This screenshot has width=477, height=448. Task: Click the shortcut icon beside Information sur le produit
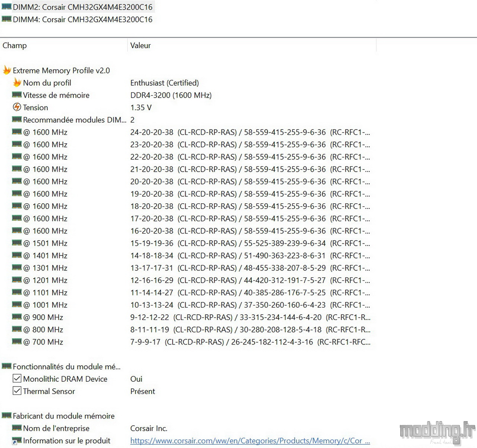17,441
